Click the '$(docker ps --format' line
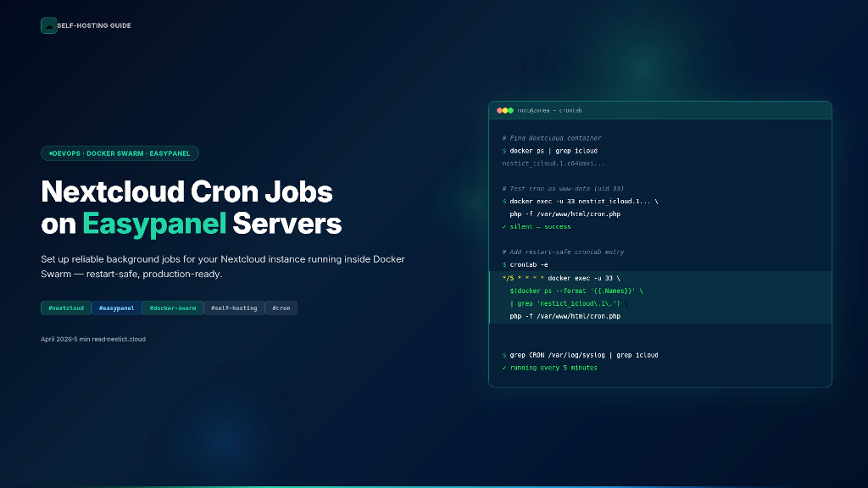This screenshot has height=488, width=868. (x=576, y=291)
